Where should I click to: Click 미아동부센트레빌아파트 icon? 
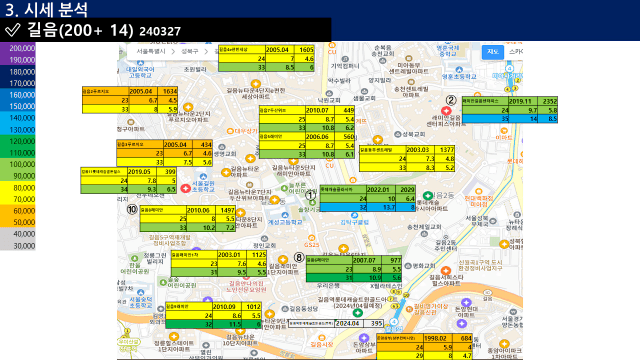(x=409, y=58)
